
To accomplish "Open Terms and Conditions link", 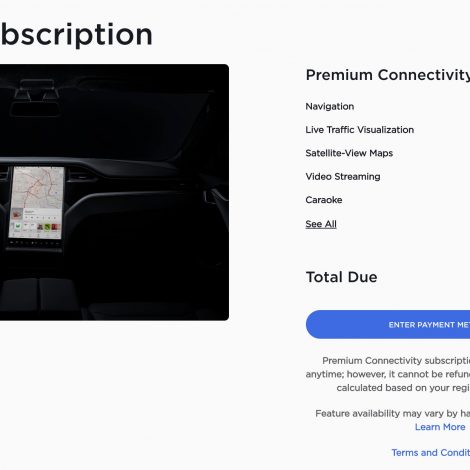I will [431, 452].
